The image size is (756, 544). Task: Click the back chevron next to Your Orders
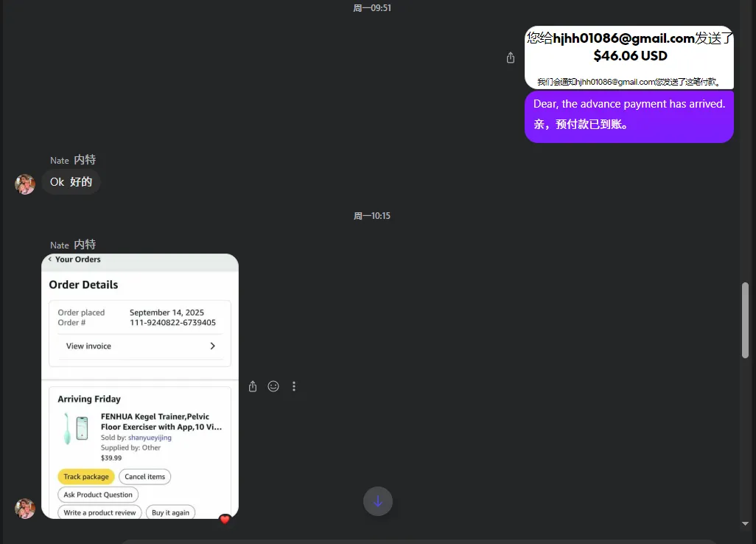pyautogui.click(x=49, y=259)
